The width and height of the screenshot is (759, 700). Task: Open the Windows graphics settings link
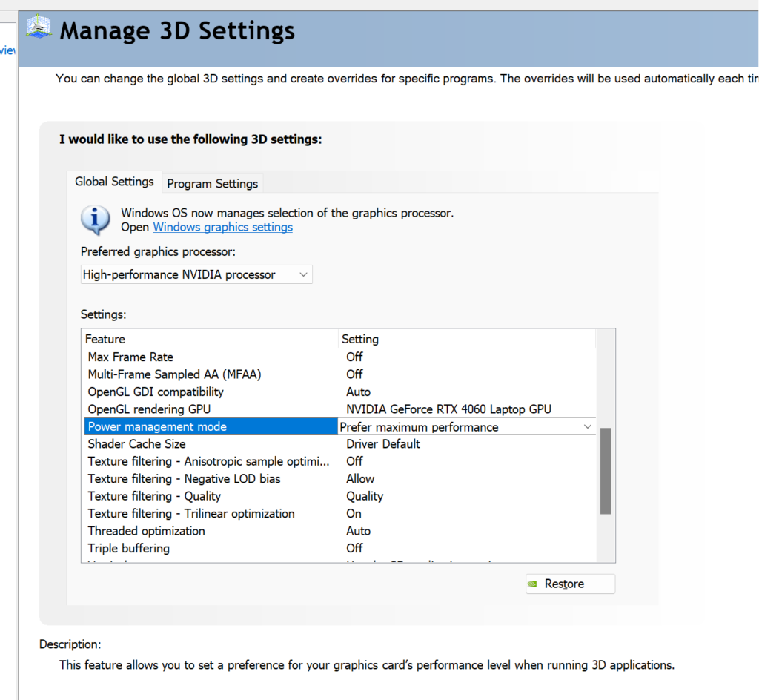222,227
